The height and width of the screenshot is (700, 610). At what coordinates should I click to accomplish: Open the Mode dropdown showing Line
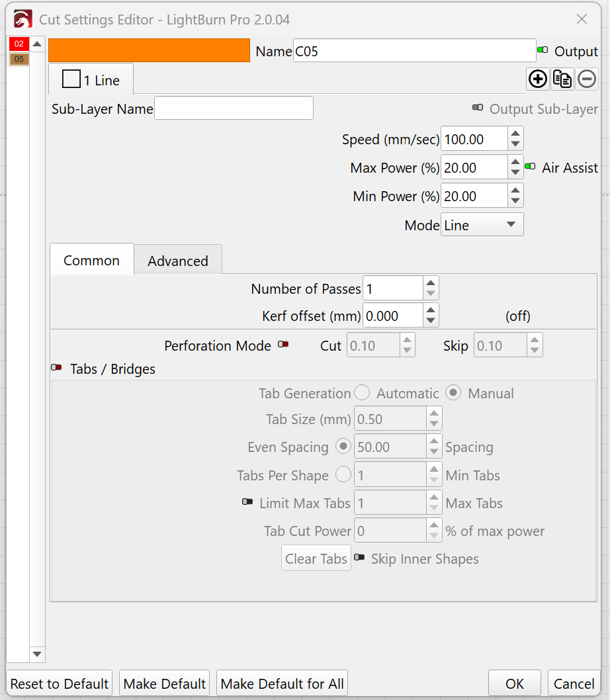pos(482,225)
